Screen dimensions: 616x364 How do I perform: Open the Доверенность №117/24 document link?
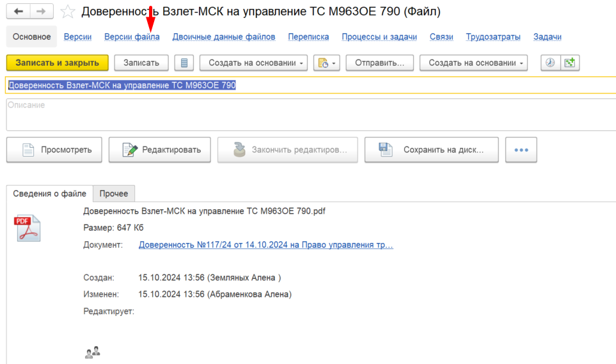tap(266, 244)
